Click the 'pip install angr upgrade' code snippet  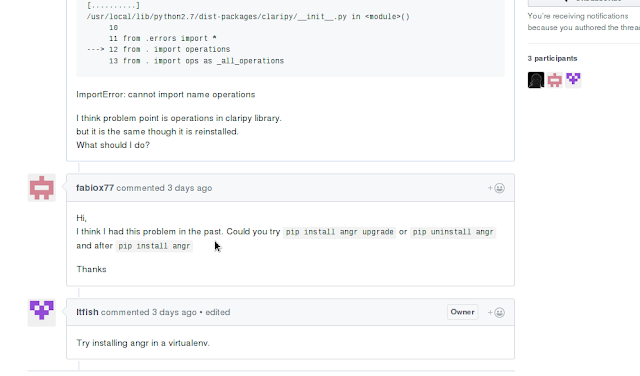(x=340, y=232)
